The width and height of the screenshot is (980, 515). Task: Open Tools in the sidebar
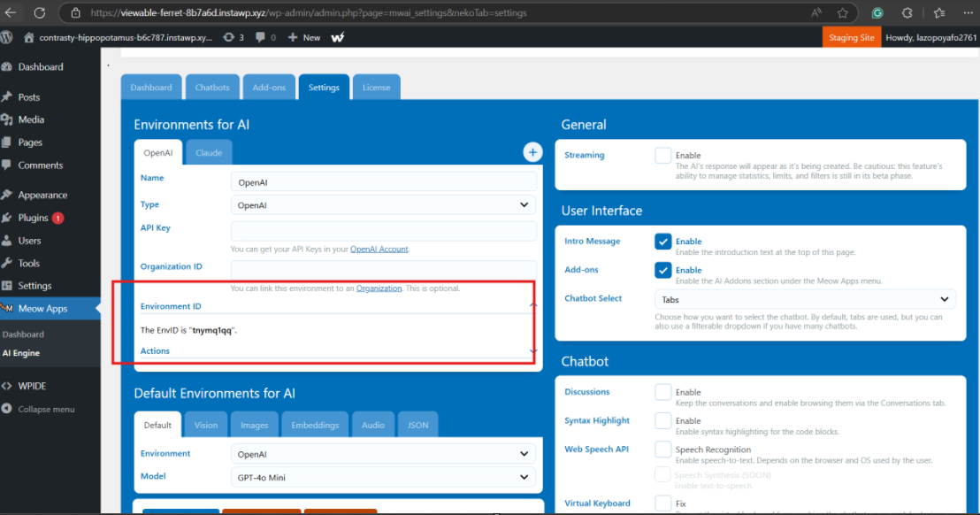tap(29, 263)
